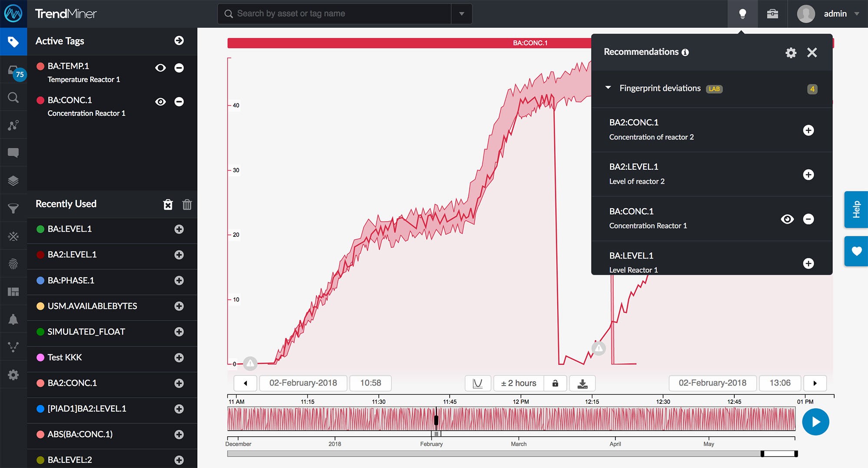Add BA2:LEVEL.1 from recently used
This screenshot has width=868, height=468.
(x=179, y=255)
